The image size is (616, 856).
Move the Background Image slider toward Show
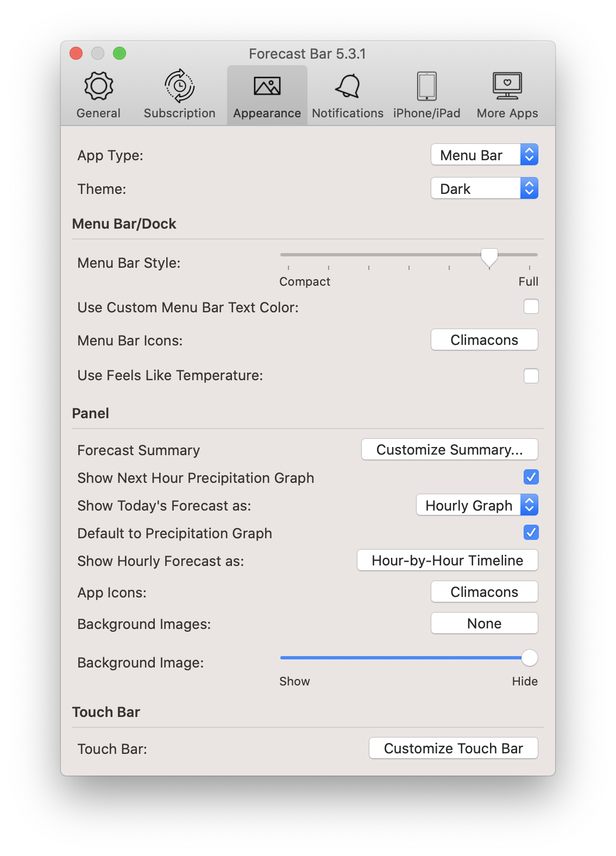pos(326,657)
